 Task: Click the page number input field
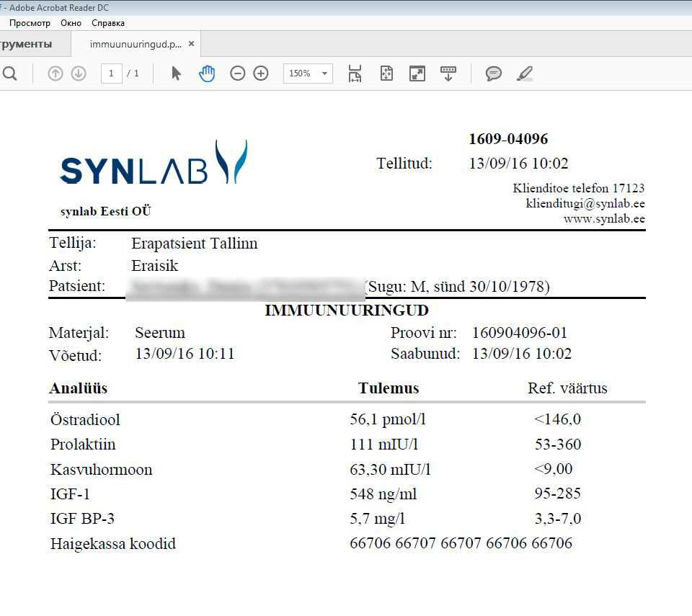111,73
